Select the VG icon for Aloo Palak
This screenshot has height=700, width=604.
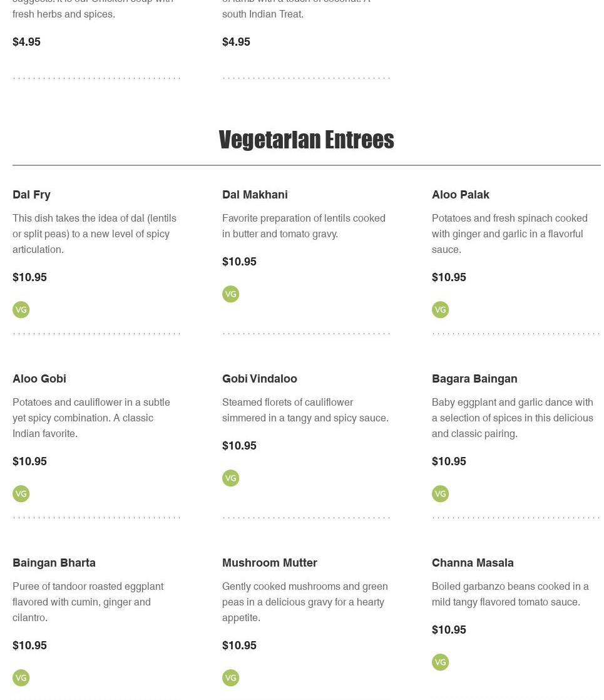(x=441, y=310)
